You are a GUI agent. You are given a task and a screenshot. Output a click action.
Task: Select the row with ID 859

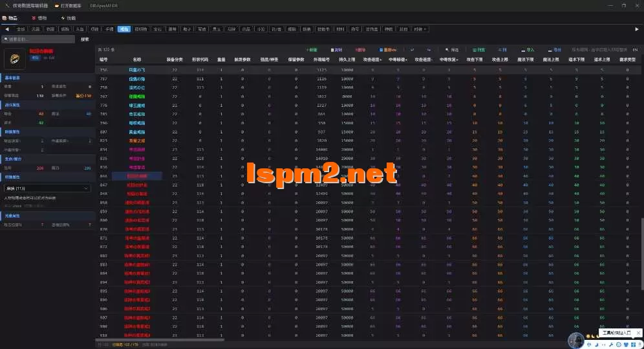(x=369, y=211)
